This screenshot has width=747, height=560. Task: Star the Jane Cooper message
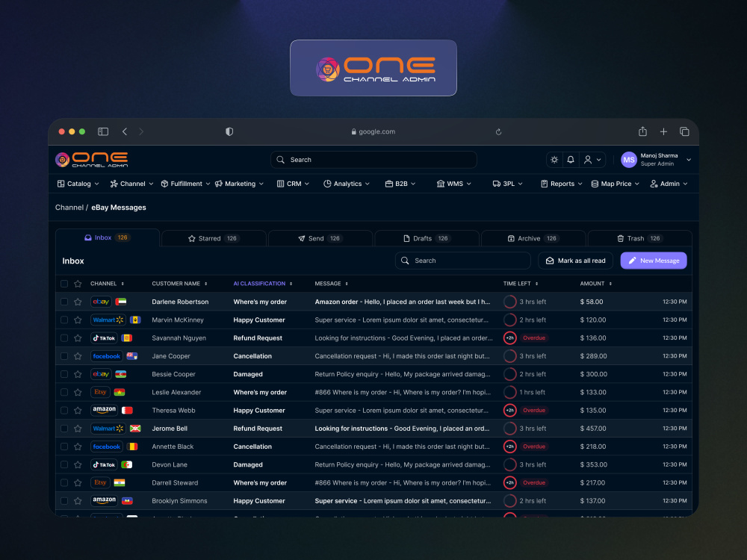tap(78, 356)
